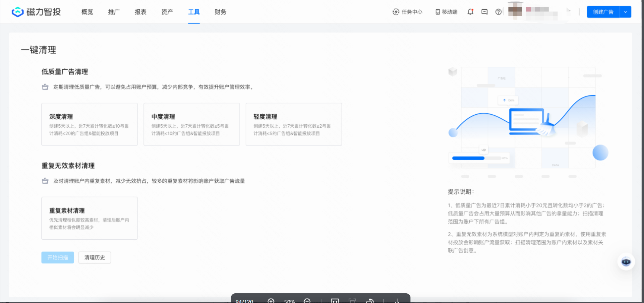Screen dimensions: 644x303
Task: Zoom in with the plus magnifier
Action: (271, 301)
